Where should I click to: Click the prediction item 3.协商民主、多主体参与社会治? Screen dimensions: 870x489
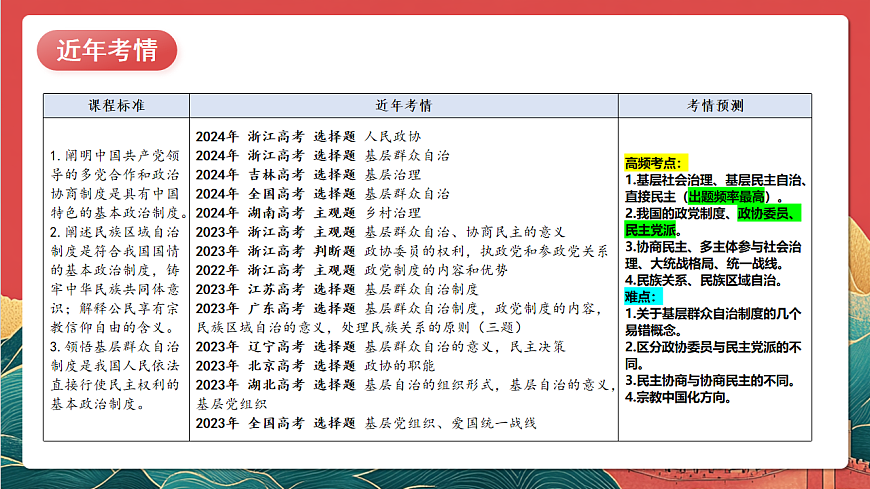tap(713, 247)
